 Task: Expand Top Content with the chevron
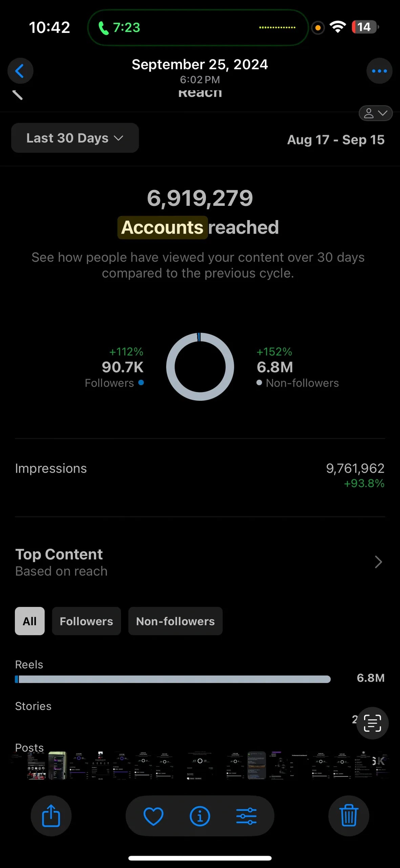pos(378,562)
